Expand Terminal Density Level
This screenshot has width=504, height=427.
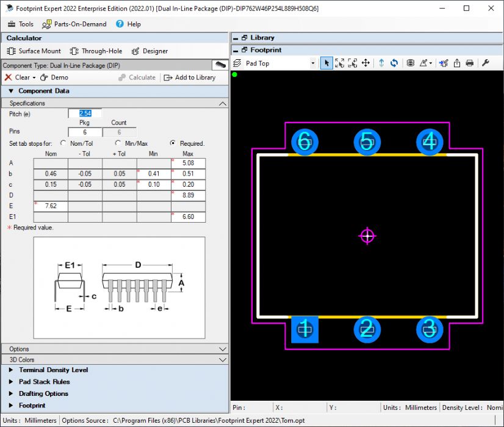coord(11,370)
